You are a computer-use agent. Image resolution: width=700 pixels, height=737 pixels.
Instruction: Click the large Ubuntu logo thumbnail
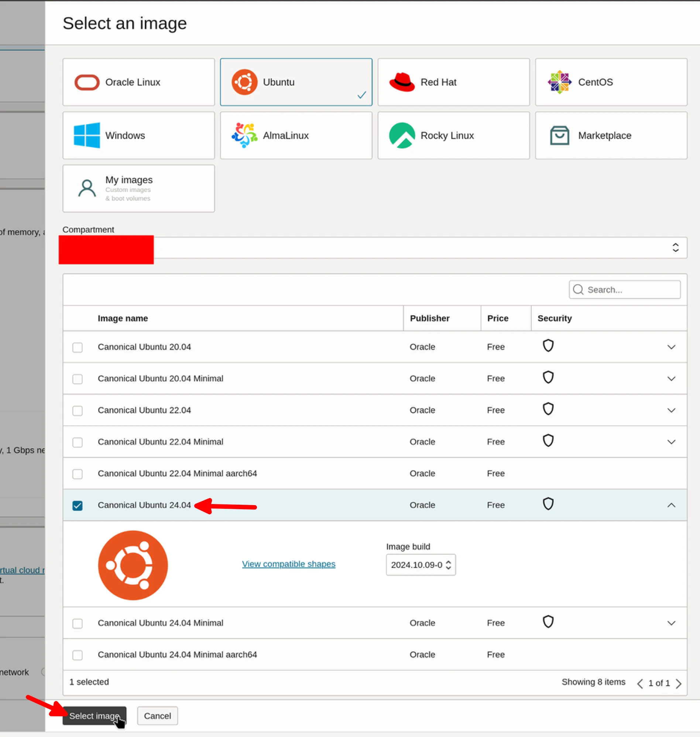pos(133,565)
